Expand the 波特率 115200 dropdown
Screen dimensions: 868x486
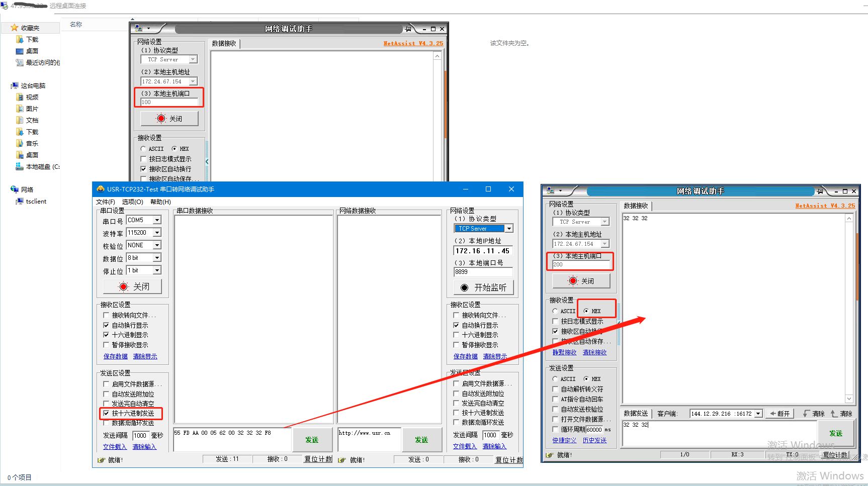click(157, 233)
